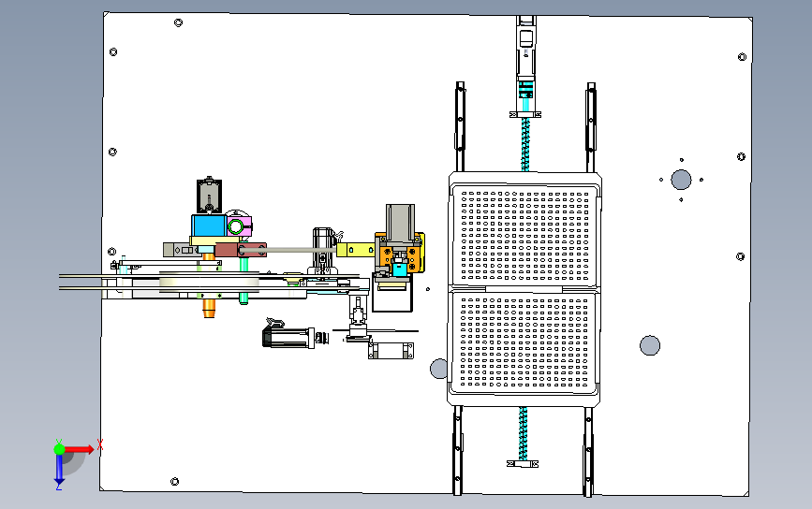The width and height of the screenshot is (812, 509).
Task: Select the upper perforated tray
Action: pyautogui.click(x=524, y=235)
